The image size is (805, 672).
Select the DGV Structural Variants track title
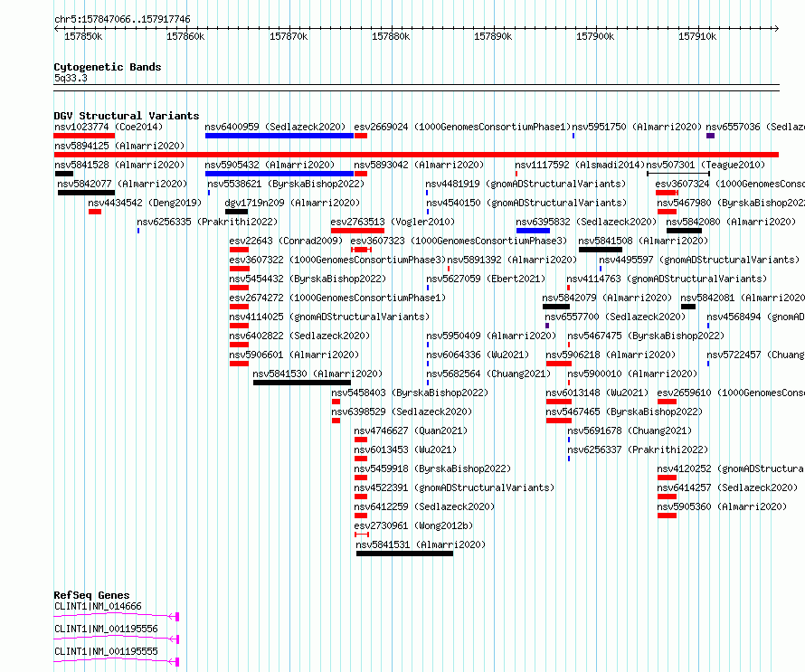coord(127,116)
